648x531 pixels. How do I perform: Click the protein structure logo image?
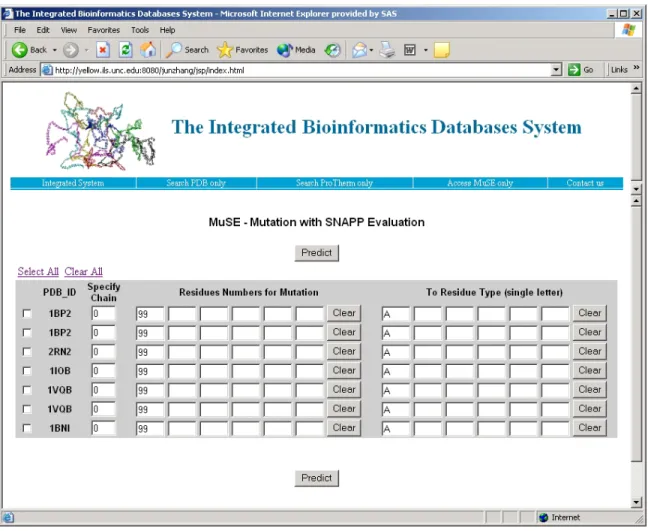100,131
